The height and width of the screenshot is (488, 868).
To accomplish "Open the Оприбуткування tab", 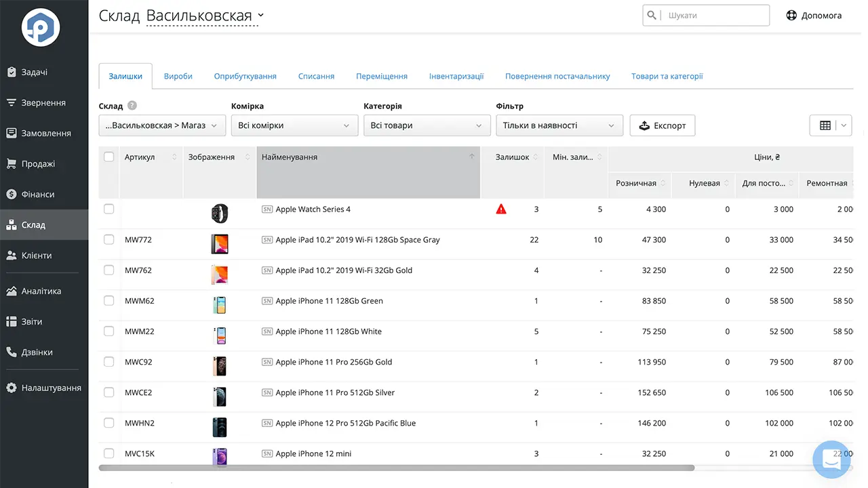I will [x=245, y=76].
